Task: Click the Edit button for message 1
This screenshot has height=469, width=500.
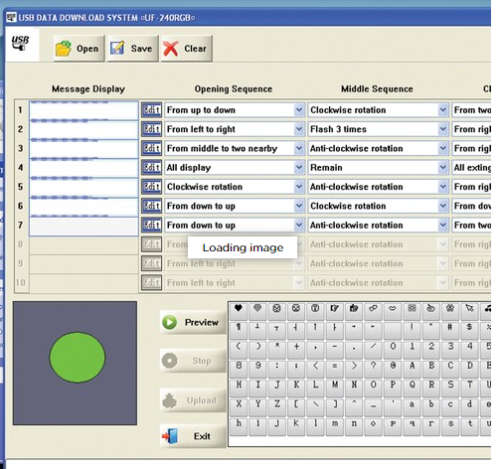Action: click(x=152, y=110)
